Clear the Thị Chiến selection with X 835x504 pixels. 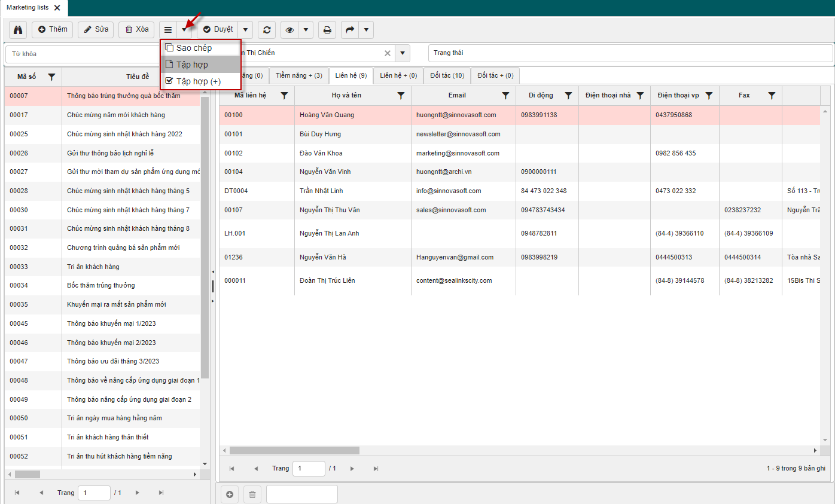[x=388, y=53]
